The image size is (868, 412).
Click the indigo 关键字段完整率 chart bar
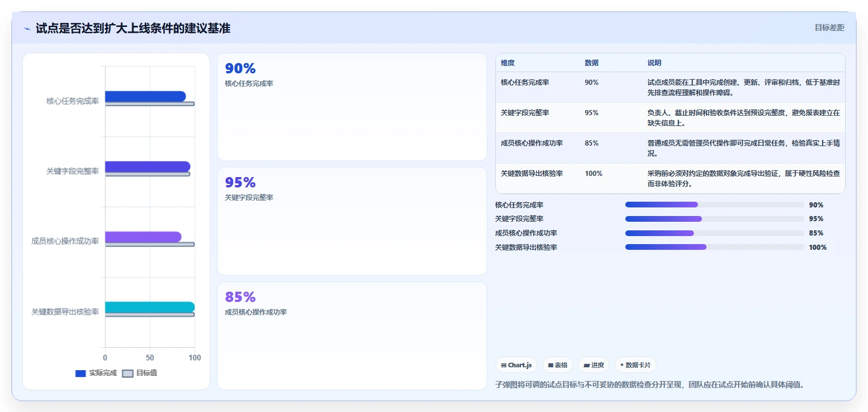148,166
